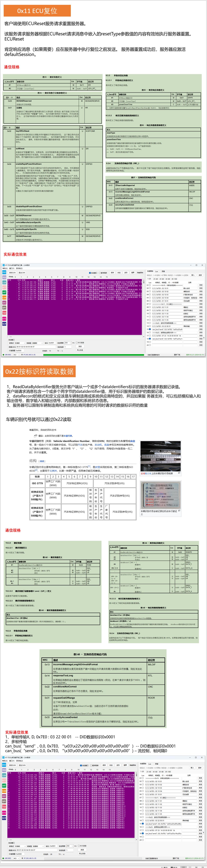Open LUA tool in first HT-TOOL window
Viewport: 207px width, 868px height.
tap(4, 282)
